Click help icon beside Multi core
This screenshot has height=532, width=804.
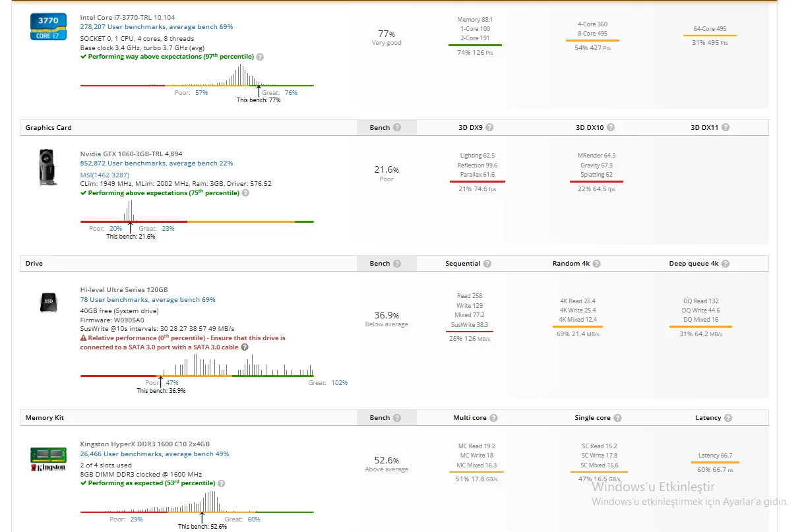493,418
